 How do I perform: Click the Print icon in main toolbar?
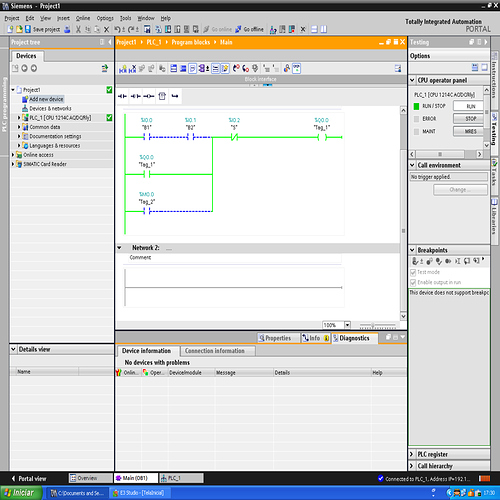[67, 29]
